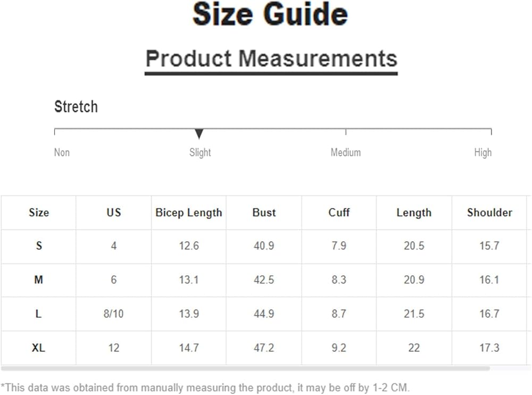Click the Cuff column header
Viewport: 532px width, 395px height.
click(x=339, y=212)
